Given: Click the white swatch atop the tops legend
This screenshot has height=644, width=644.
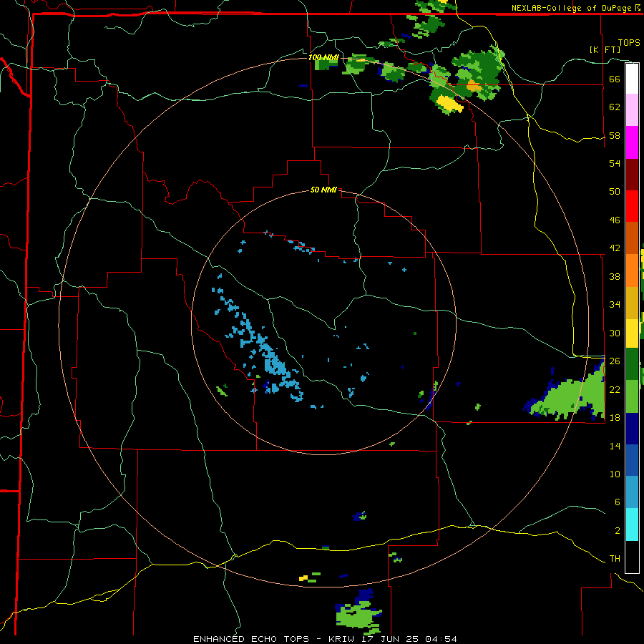Looking at the screenshot, I should (x=632, y=79).
